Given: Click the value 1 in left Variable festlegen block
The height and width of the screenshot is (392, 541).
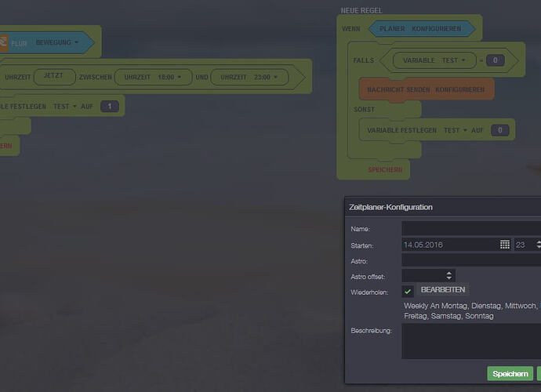Looking at the screenshot, I should pyautogui.click(x=110, y=107).
